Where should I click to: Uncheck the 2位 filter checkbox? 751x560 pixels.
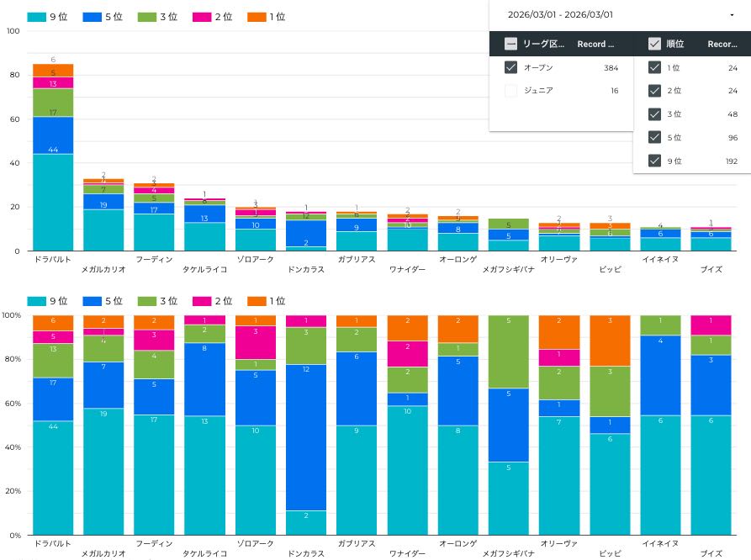pyautogui.click(x=654, y=91)
